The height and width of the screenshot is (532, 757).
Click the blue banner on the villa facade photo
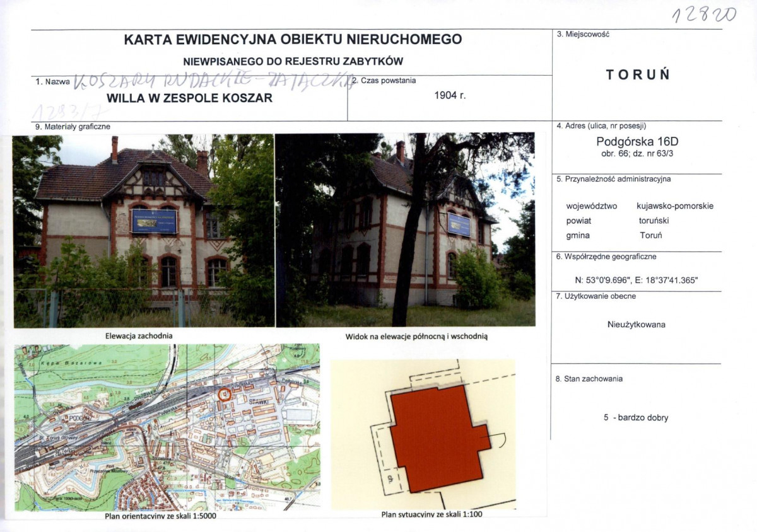pos(154,221)
